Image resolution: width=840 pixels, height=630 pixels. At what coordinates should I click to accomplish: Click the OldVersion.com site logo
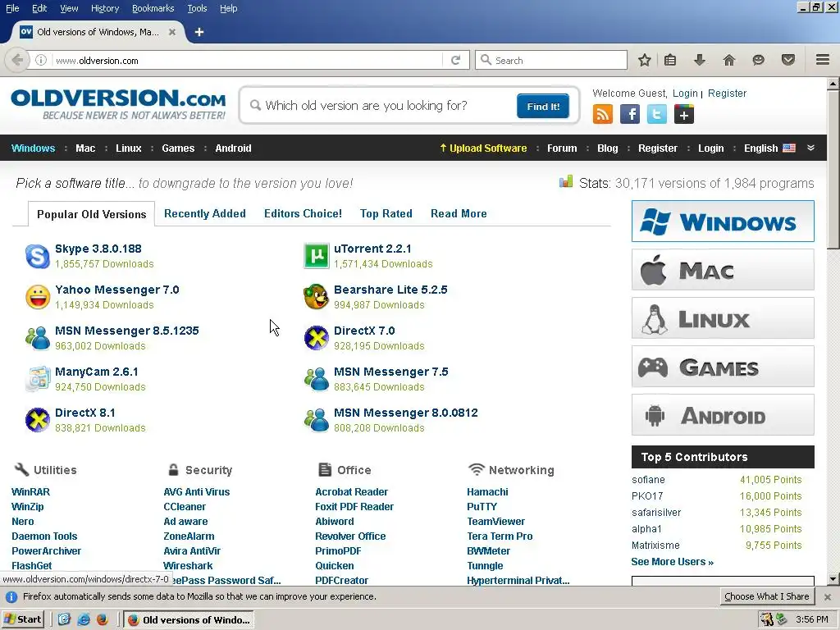(x=118, y=104)
